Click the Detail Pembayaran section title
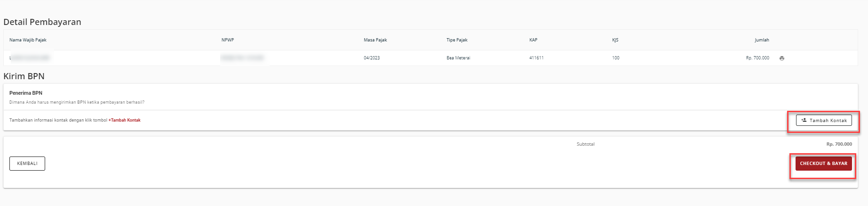The image size is (868, 206). [x=42, y=22]
